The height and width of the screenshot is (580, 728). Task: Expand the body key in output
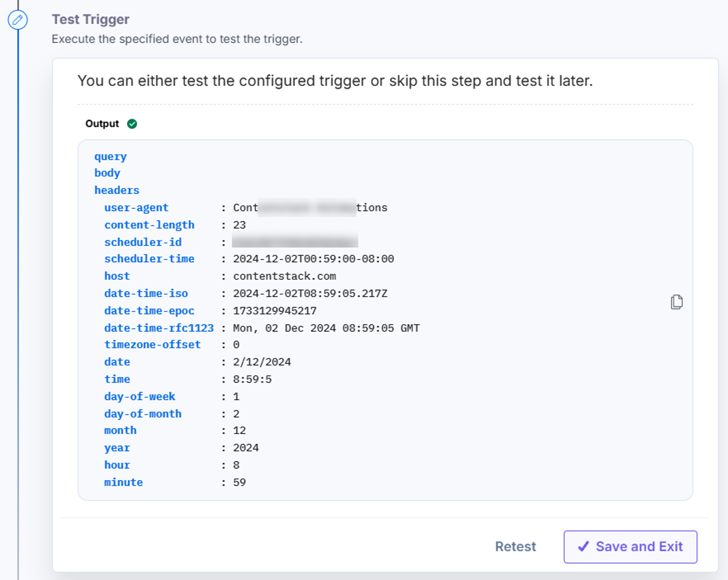point(107,173)
